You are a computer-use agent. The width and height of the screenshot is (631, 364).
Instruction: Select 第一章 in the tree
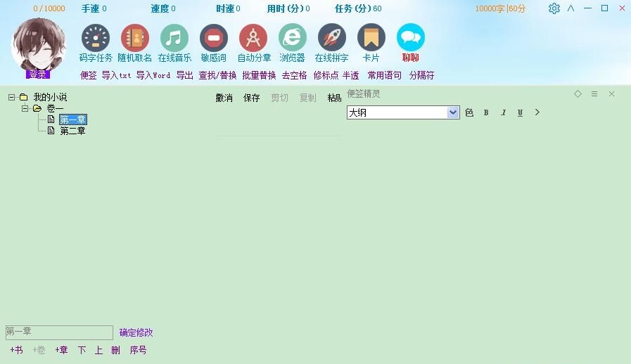point(73,119)
